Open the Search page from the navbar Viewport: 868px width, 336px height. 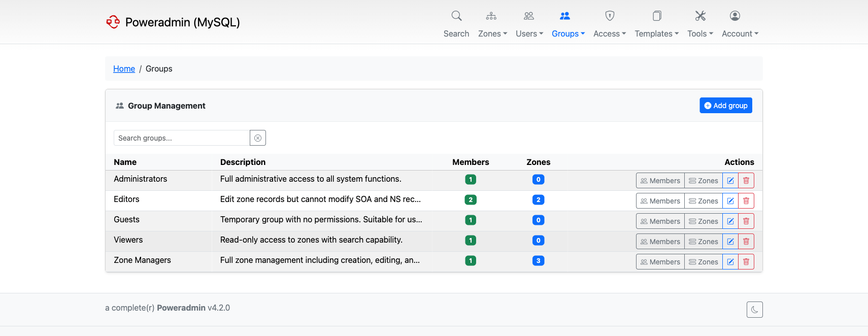tap(456, 24)
